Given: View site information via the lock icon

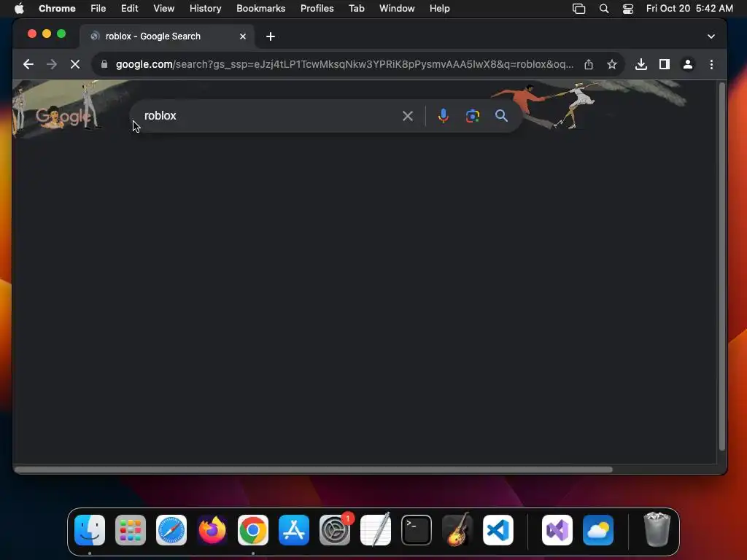Looking at the screenshot, I should 104,64.
